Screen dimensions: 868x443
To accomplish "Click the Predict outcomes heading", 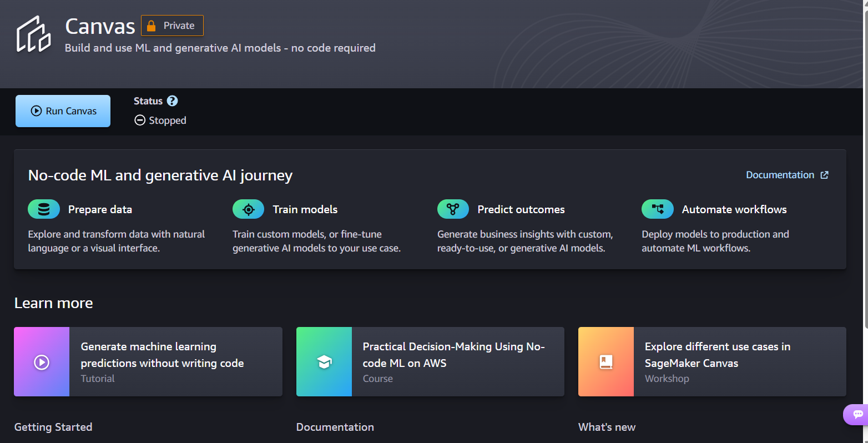I will pyautogui.click(x=521, y=209).
